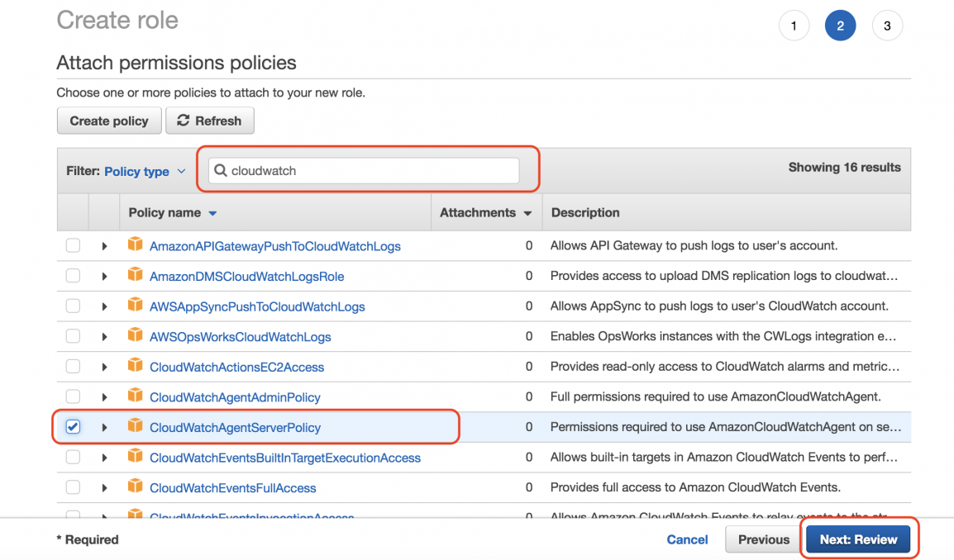This screenshot has width=954, height=560.
Task: Click the policy icon beside AWSOpsWorksCloudWatchLogs
Action: click(x=136, y=336)
